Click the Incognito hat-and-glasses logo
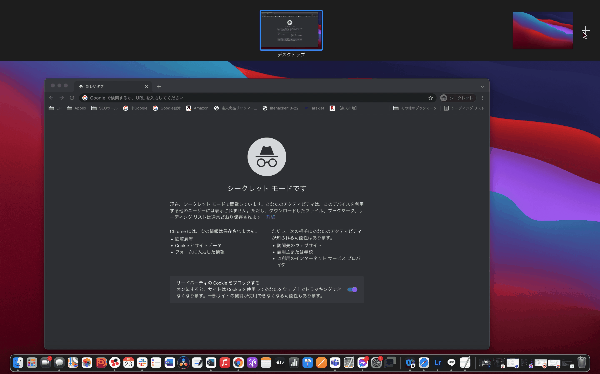Viewport: 600px width, 374px height. [x=267, y=157]
